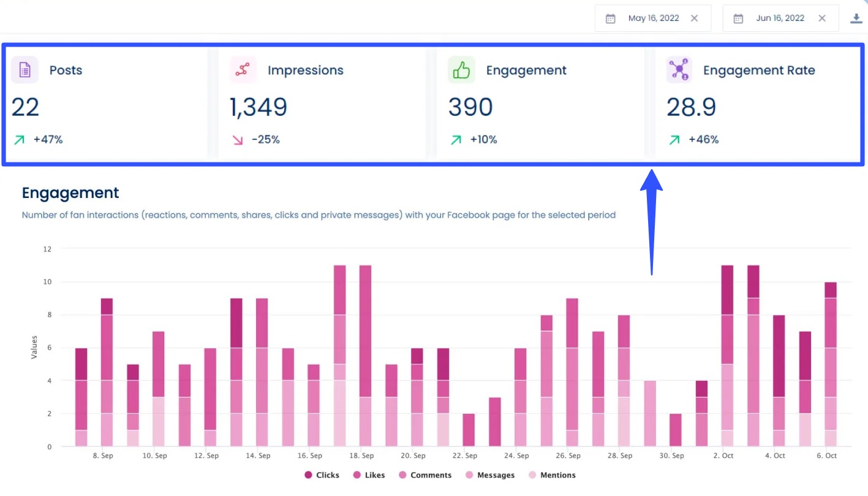The image size is (868, 496).
Task: Click the Impressions share-network icon
Action: (x=243, y=70)
